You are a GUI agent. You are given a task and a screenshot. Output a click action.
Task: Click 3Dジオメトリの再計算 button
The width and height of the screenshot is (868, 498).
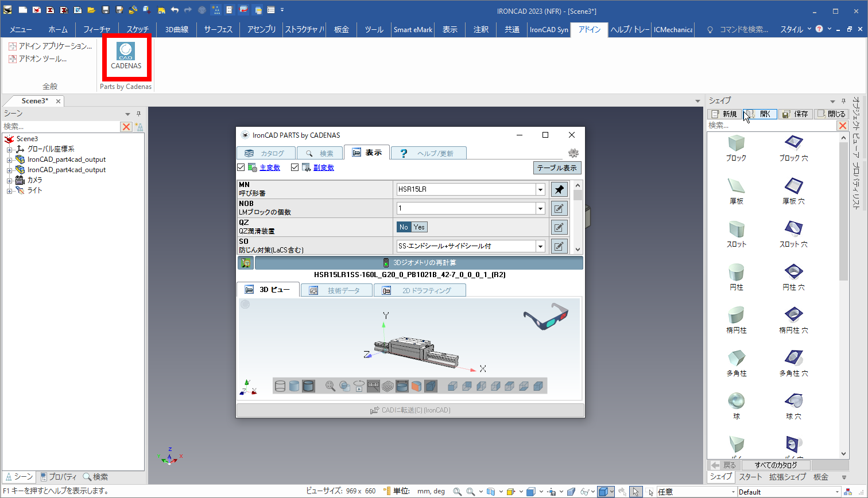point(419,263)
